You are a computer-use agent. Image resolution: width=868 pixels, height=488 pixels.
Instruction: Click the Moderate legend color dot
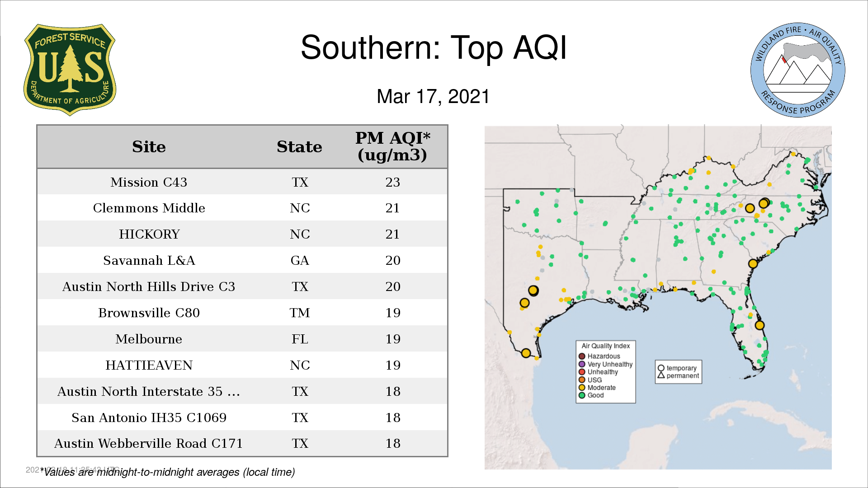coord(582,388)
